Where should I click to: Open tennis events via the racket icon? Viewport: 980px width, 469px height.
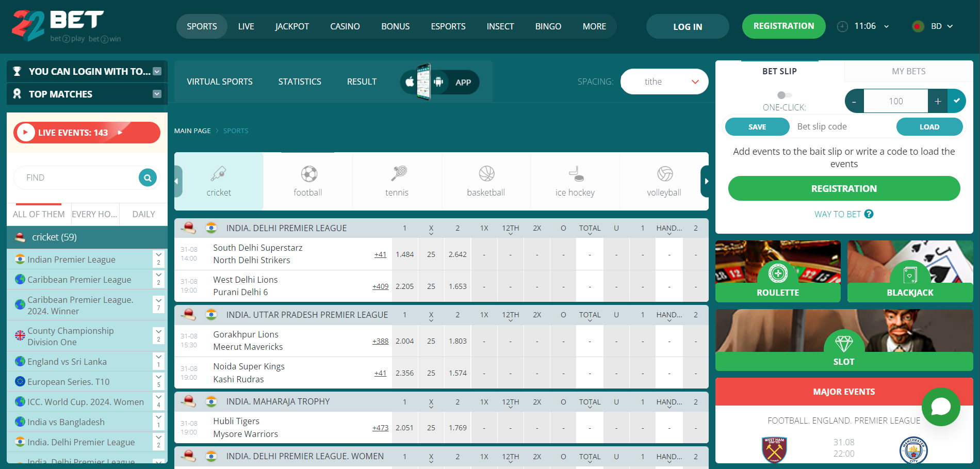[x=397, y=174]
